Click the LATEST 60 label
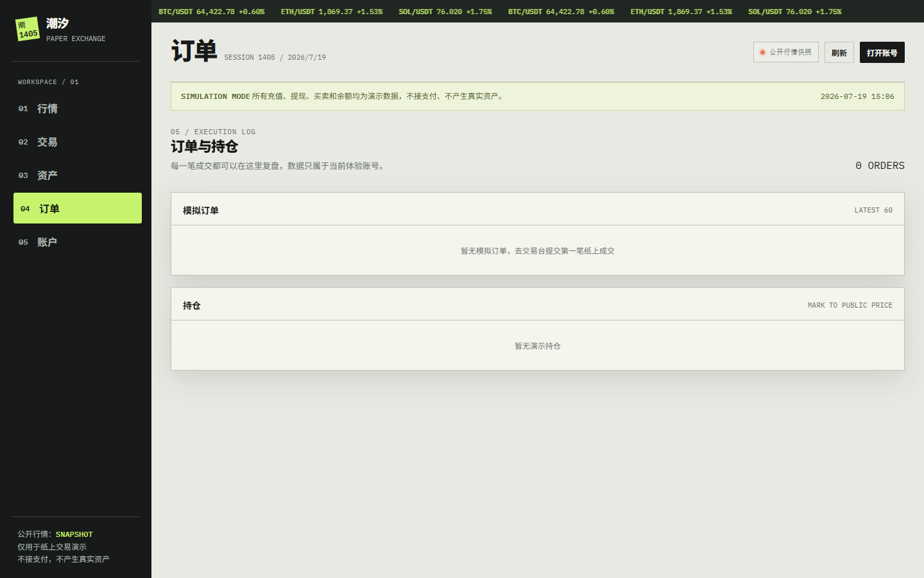This screenshot has height=578, width=924. [x=873, y=210]
